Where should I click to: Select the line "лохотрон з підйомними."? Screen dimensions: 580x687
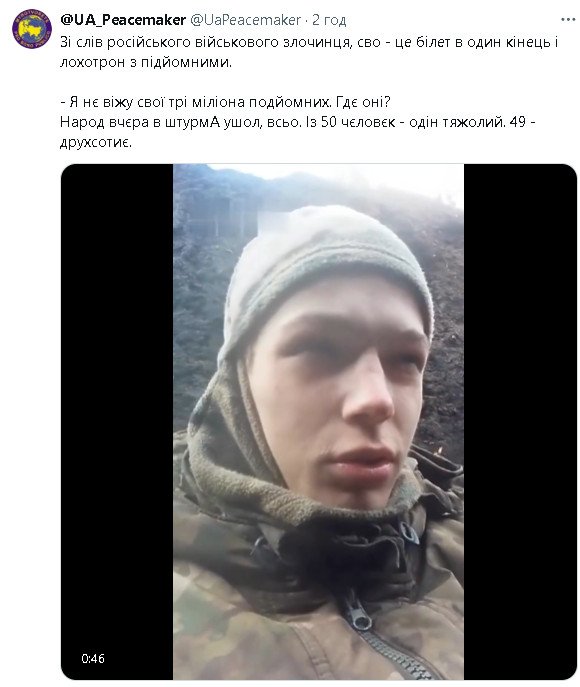pyautogui.click(x=146, y=62)
